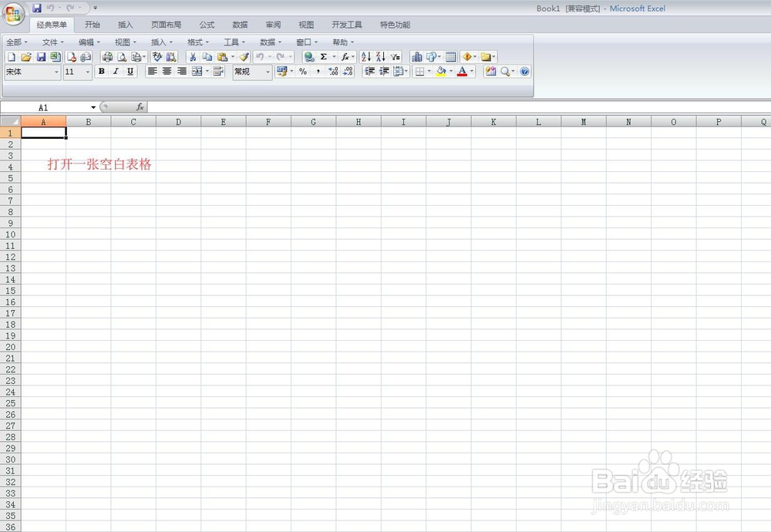Switch to the 开始 ribbon tab
771x532 pixels.
pyautogui.click(x=92, y=25)
